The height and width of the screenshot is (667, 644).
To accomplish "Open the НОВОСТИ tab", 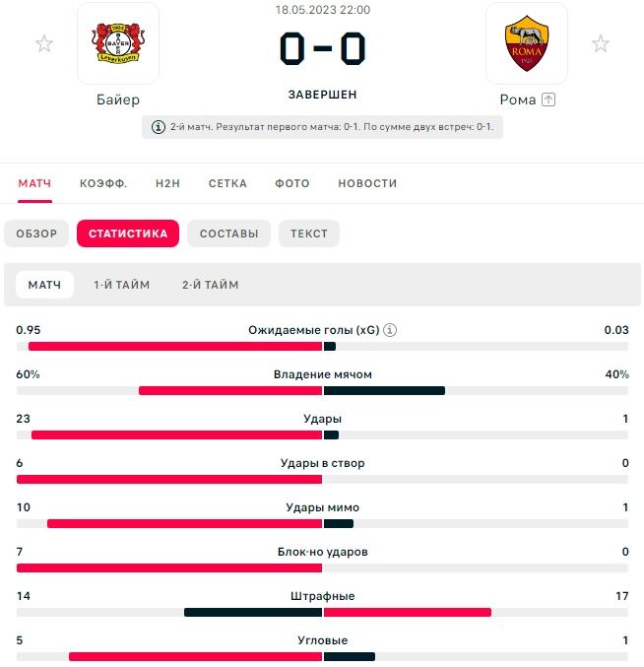I will [367, 183].
